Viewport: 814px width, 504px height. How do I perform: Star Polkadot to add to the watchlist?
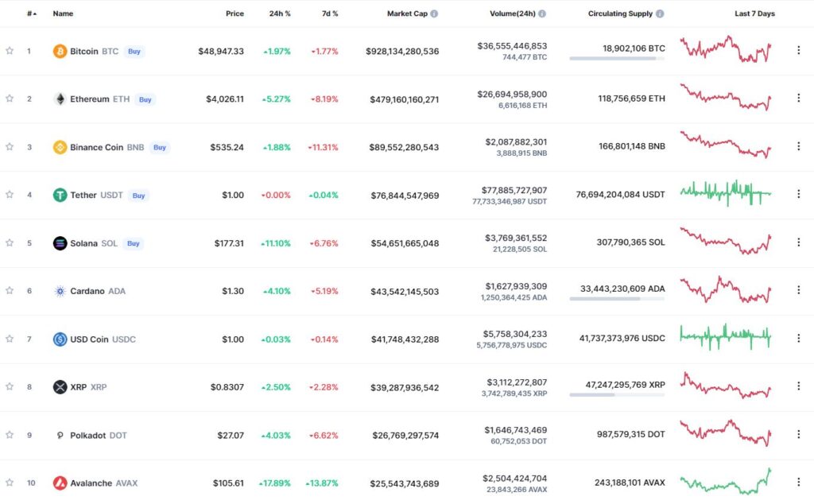[x=10, y=435]
